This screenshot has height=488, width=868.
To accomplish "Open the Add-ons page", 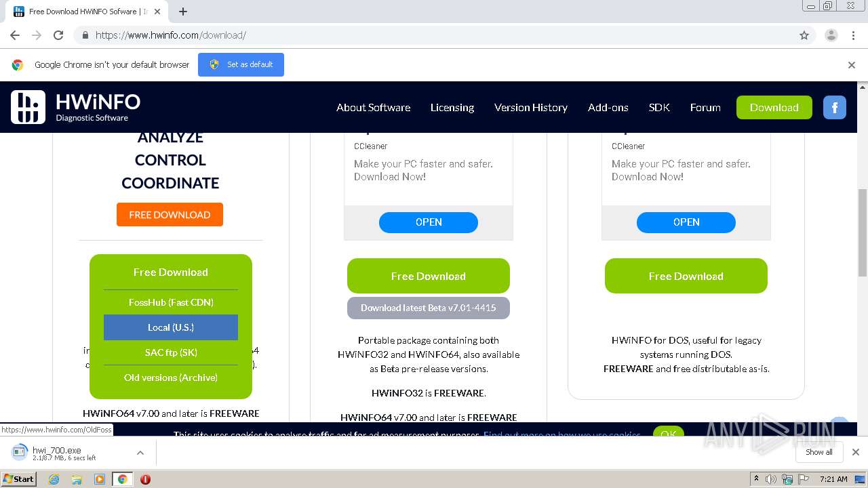I will click(608, 107).
